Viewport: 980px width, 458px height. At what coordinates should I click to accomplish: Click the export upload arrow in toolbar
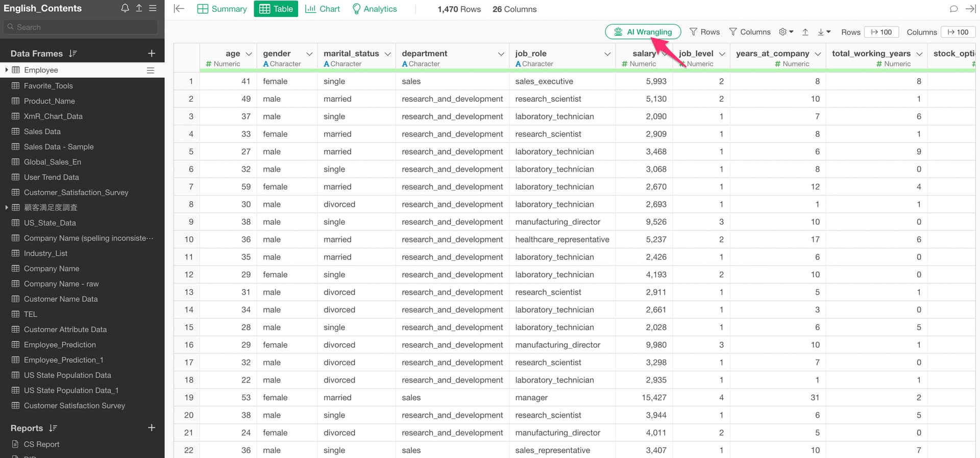[805, 32]
